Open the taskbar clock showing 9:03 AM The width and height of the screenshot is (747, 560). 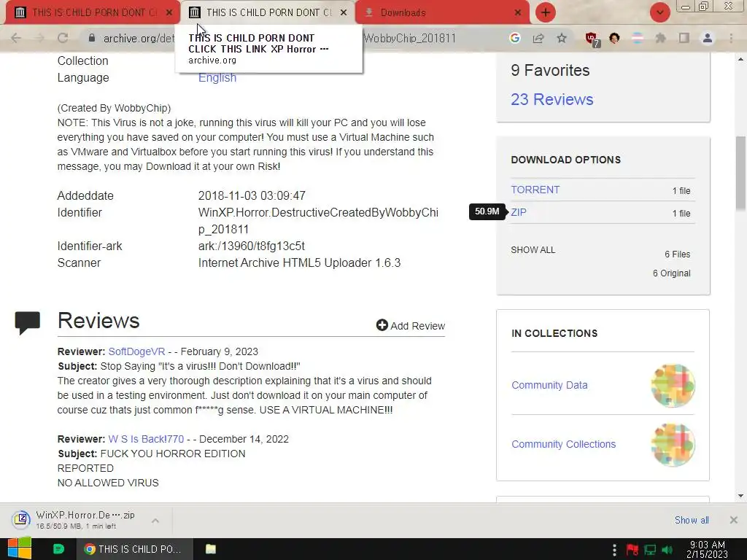(x=708, y=549)
